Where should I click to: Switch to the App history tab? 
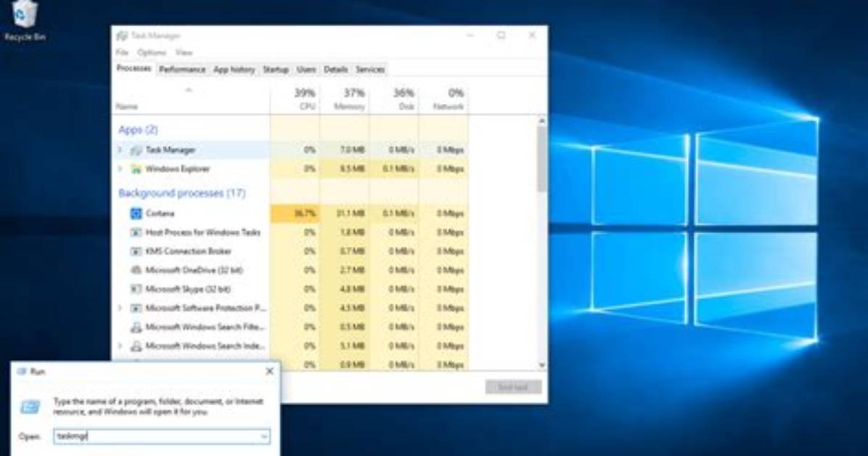(x=234, y=70)
